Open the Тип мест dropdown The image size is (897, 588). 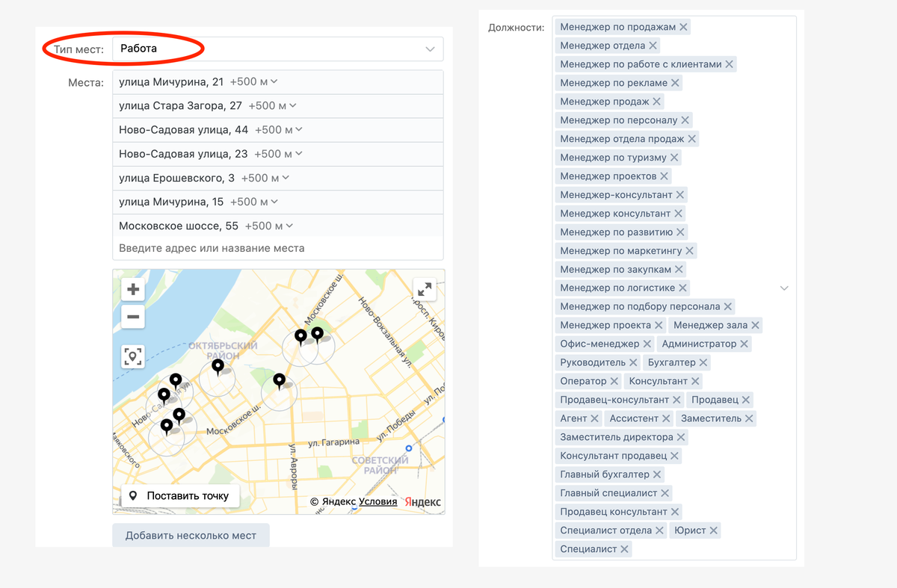[x=277, y=49]
